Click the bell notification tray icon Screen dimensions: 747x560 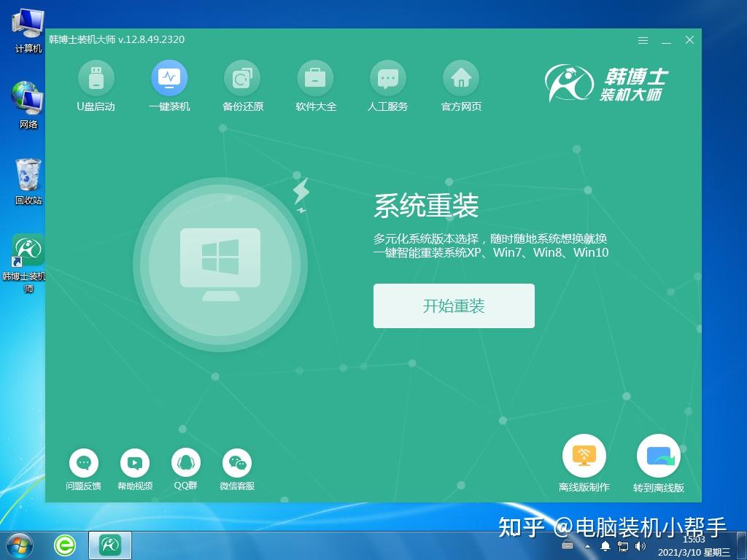coord(605,546)
